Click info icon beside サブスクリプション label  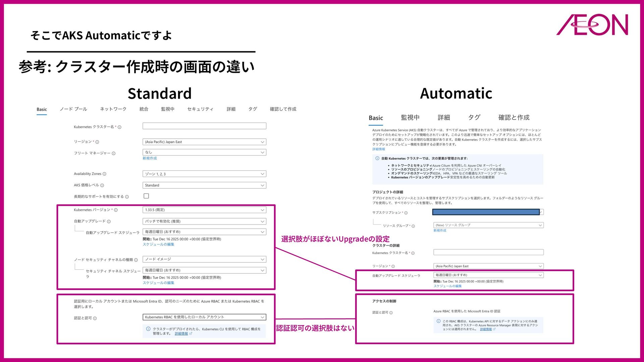point(406,213)
